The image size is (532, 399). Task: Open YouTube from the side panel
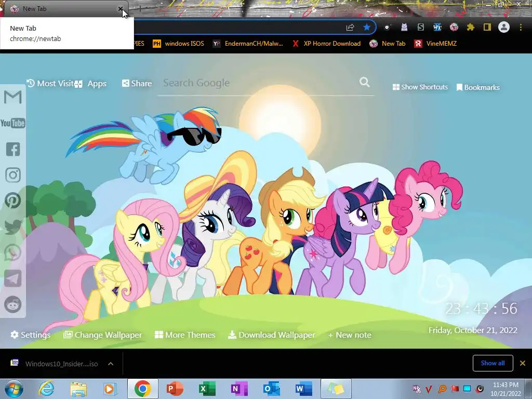click(13, 123)
